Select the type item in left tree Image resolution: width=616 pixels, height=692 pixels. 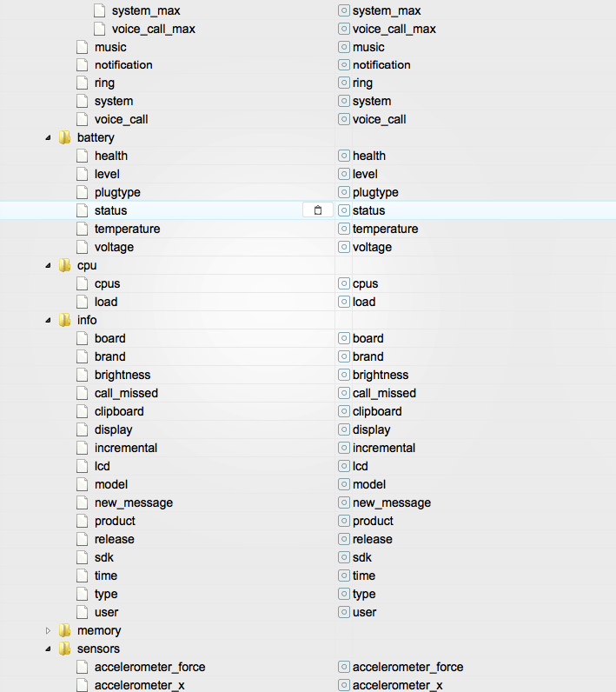pos(106,595)
